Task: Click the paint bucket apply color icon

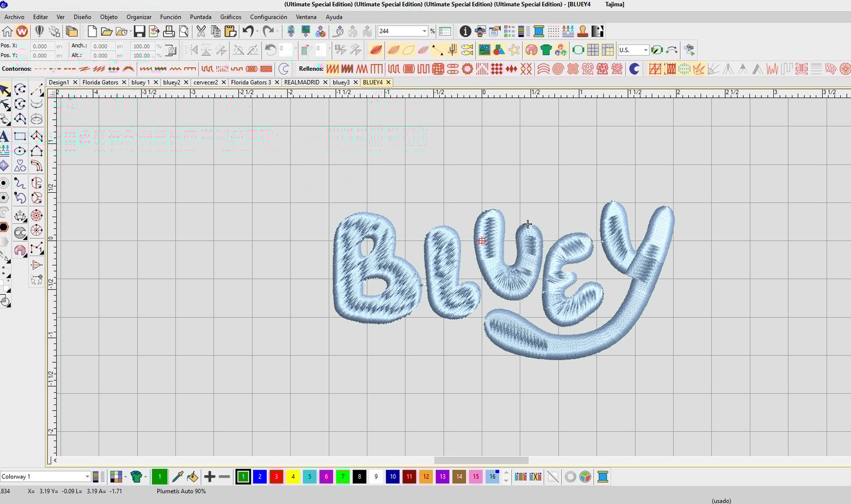Action: (x=193, y=477)
